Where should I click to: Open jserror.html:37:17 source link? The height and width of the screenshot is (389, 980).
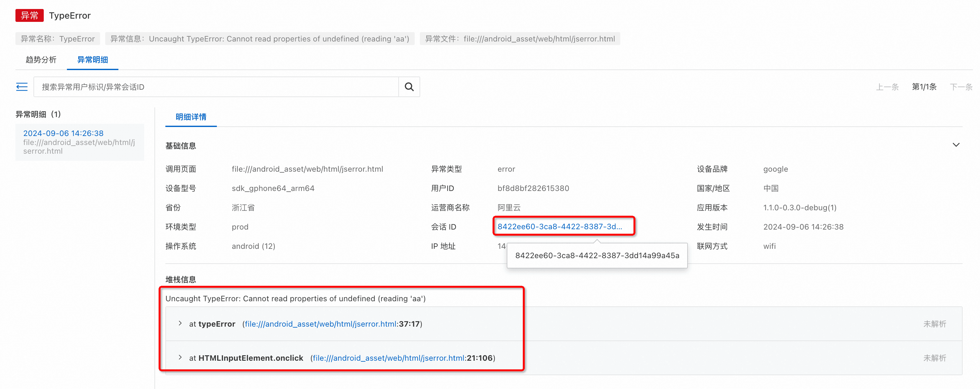[x=320, y=324]
